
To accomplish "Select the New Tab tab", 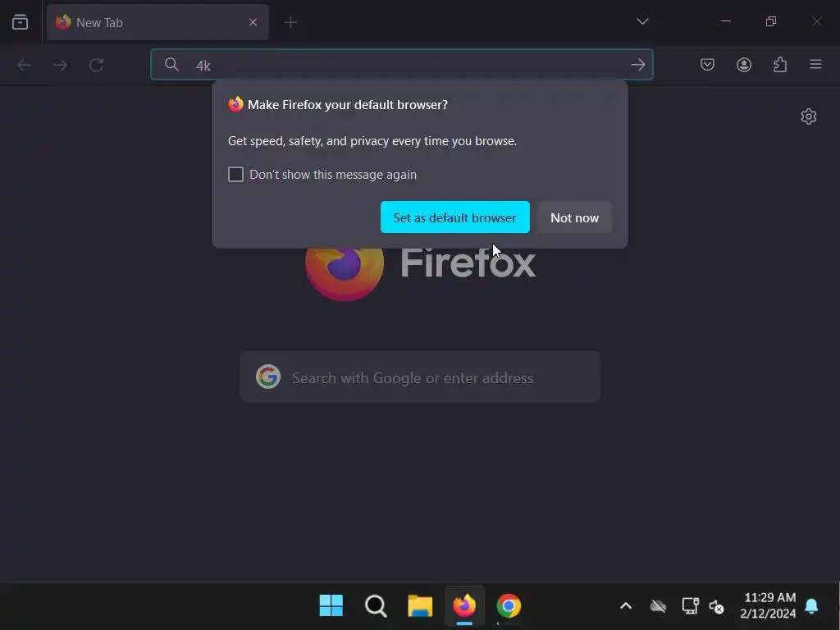I will 157,22.
